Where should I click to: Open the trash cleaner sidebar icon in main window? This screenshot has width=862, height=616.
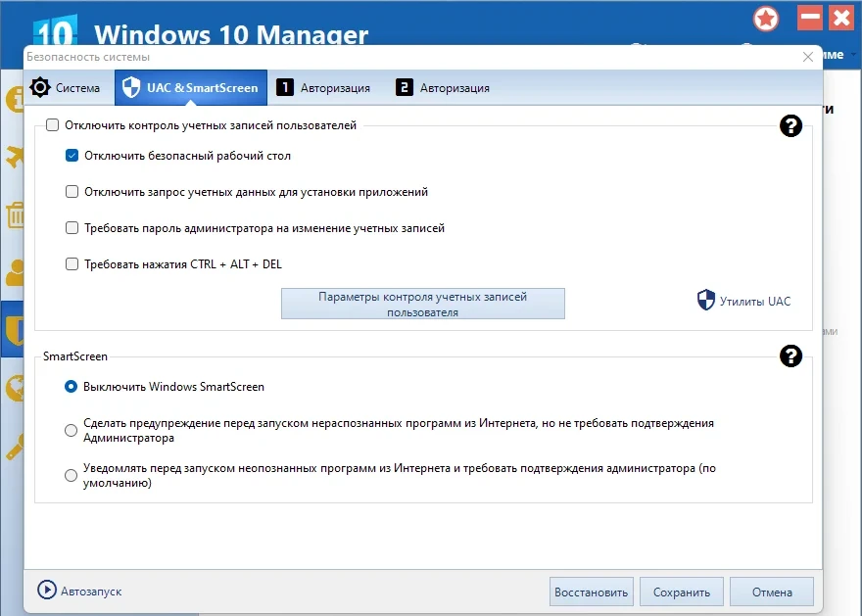click(x=15, y=215)
